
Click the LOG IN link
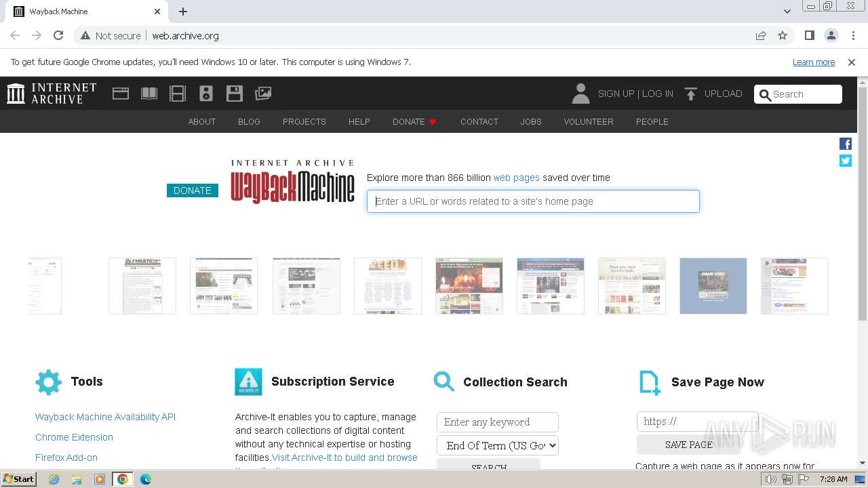click(x=658, y=94)
